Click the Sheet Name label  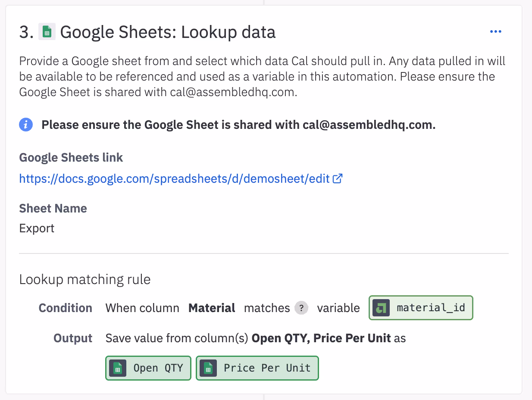coord(53,208)
